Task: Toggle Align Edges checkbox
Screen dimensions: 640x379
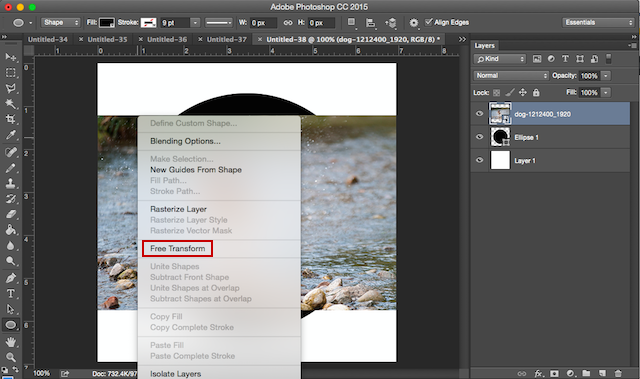Action: [429, 22]
